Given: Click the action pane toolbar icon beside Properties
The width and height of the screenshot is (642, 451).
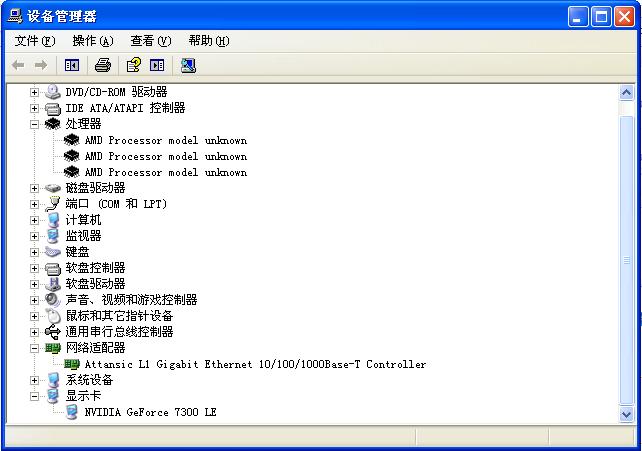Looking at the screenshot, I should pos(157,65).
